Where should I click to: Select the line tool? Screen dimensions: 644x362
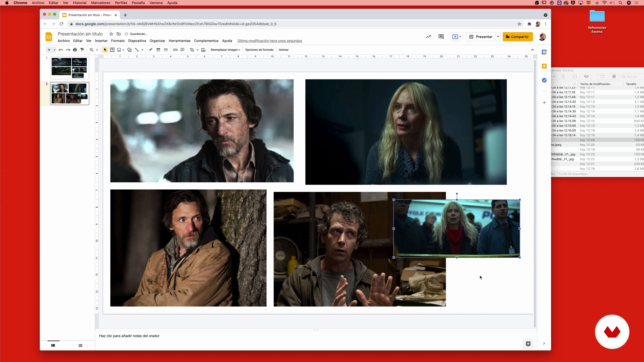pos(137,50)
